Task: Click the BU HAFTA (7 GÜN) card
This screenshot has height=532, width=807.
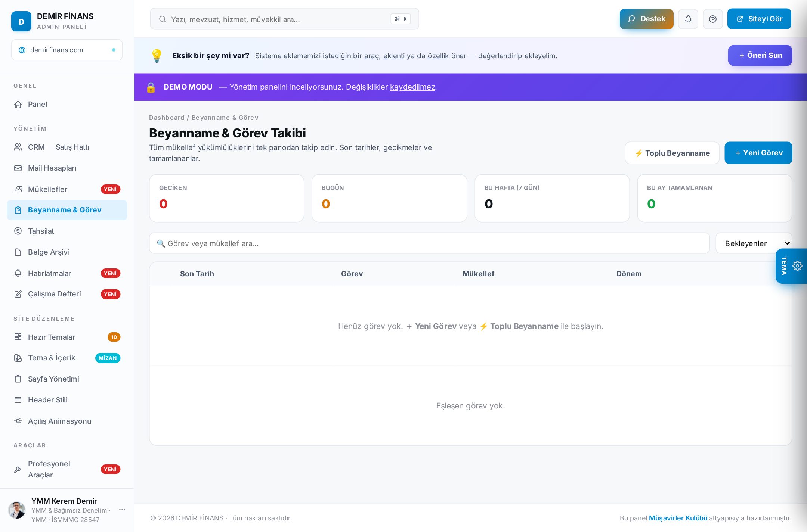Action: click(x=552, y=198)
